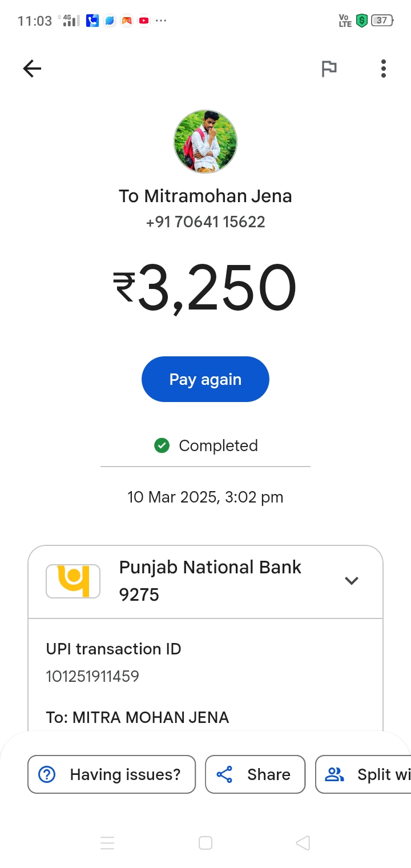Tap the UPI transaction ID number
This screenshot has height=868, width=411.
pyautogui.click(x=92, y=677)
